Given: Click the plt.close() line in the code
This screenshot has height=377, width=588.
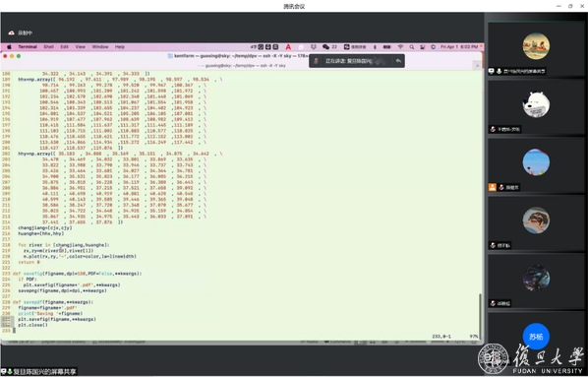Looking at the screenshot, I should 33,325.
